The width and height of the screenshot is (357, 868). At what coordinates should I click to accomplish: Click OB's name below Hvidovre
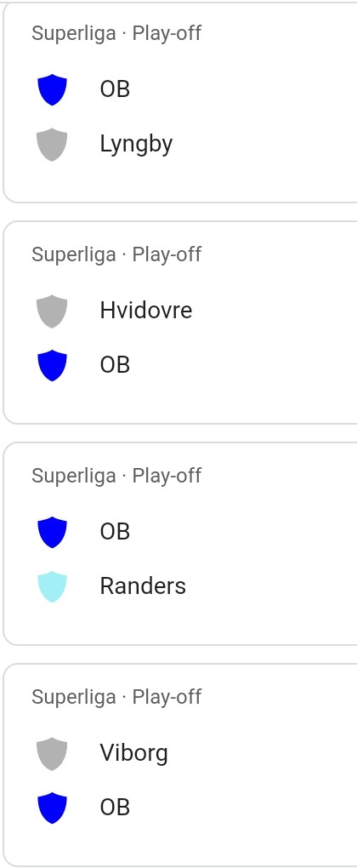115,365
